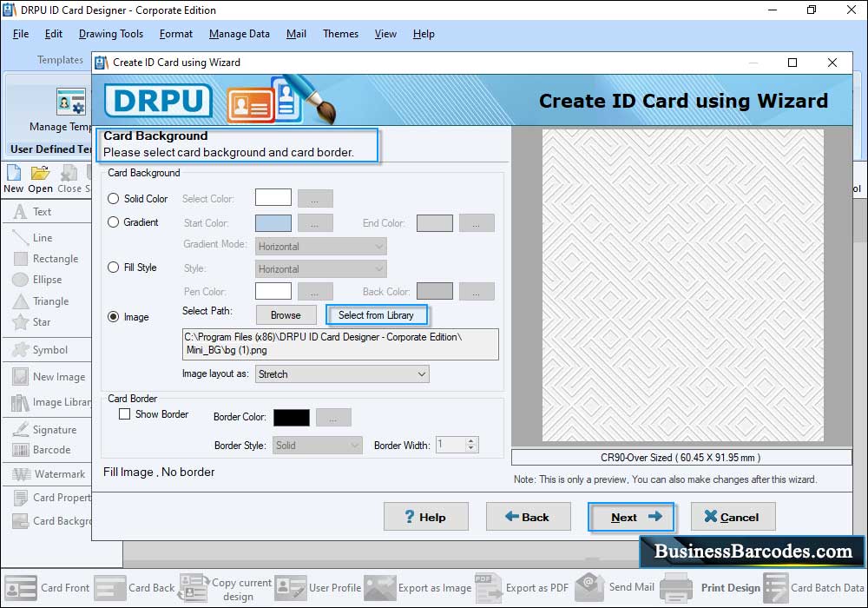Export the card as Image

(x=418, y=587)
